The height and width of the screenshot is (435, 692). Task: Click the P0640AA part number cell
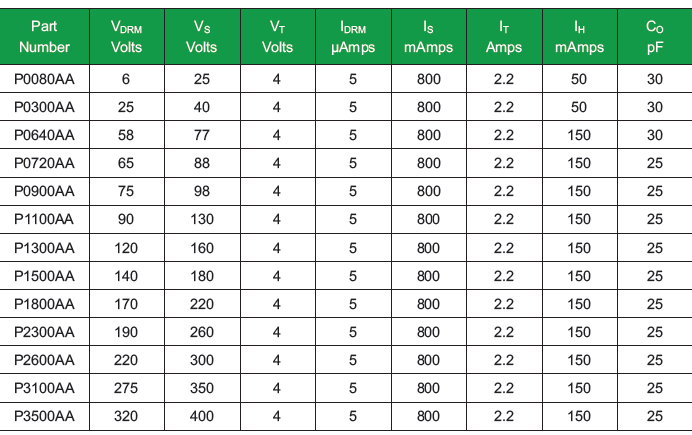pyautogui.click(x=44, y=135)
